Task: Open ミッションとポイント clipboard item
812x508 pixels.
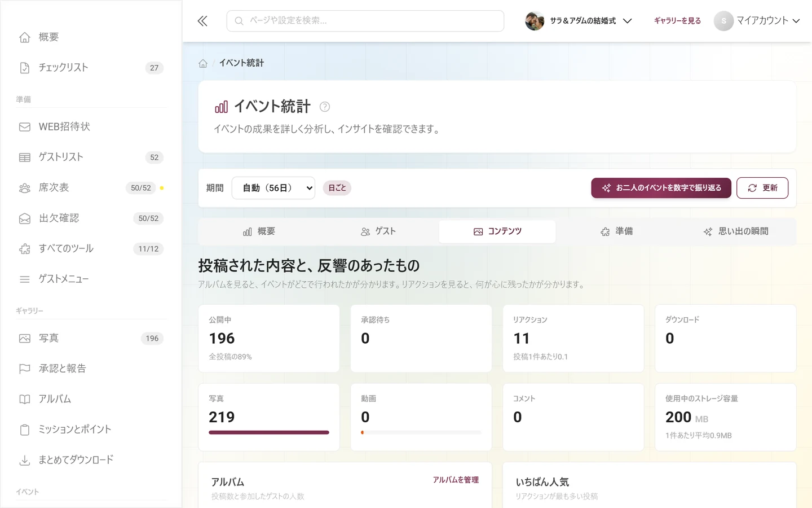Action: [91, 430]
